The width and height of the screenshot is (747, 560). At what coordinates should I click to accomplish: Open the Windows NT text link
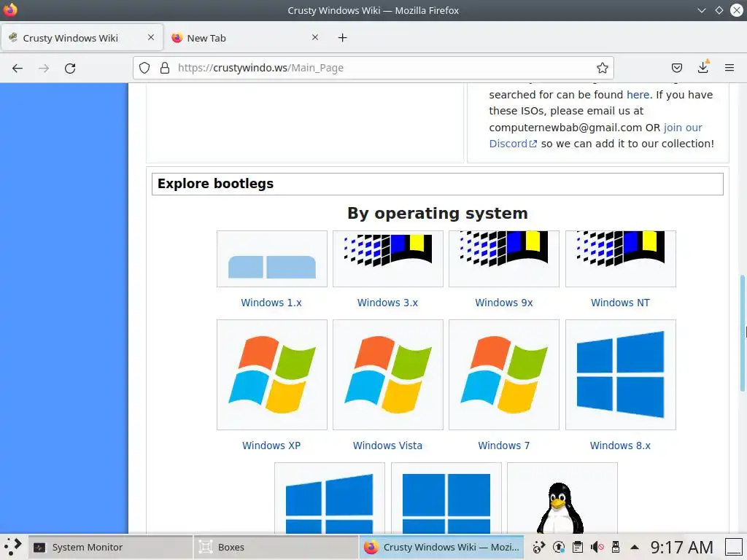tap(620, 303)
